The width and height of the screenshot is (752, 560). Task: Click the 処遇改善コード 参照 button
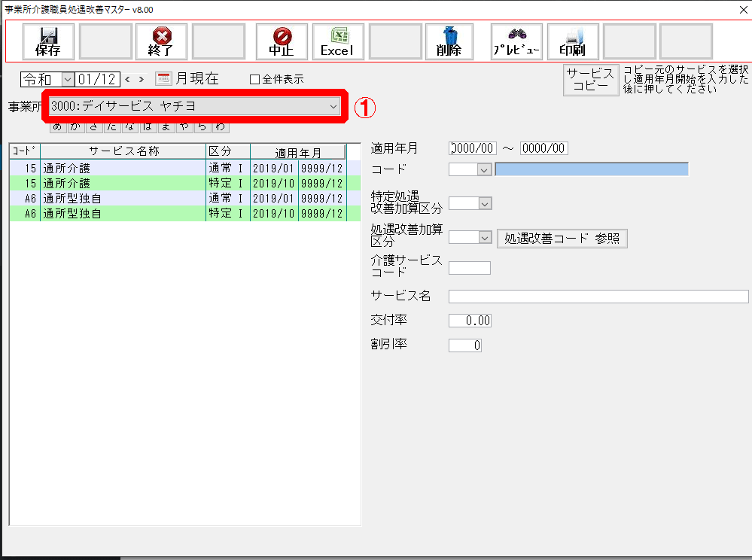click(x=562, y=238)
